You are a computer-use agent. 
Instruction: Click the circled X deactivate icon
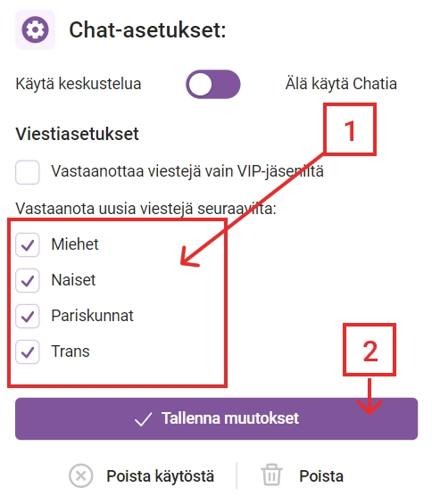pyautogui.click(x=80, y=475)
